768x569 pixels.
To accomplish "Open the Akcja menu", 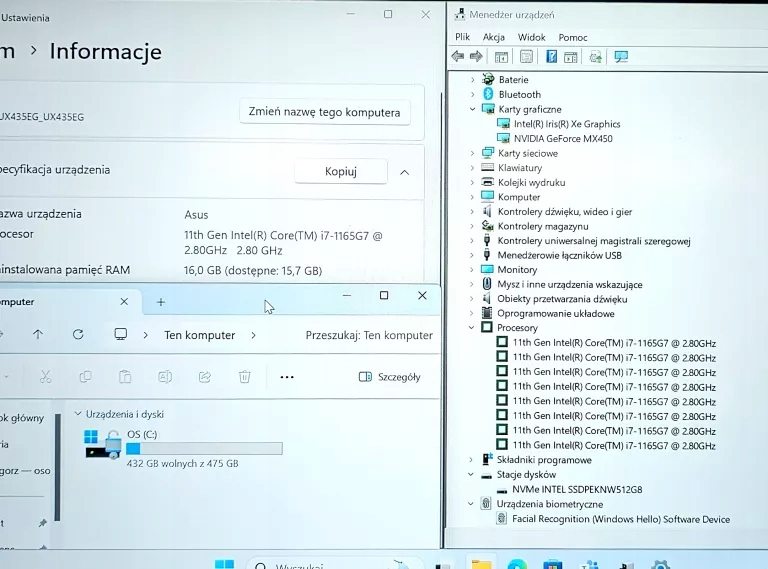I will pyautogui.click(x=494, y=37).
